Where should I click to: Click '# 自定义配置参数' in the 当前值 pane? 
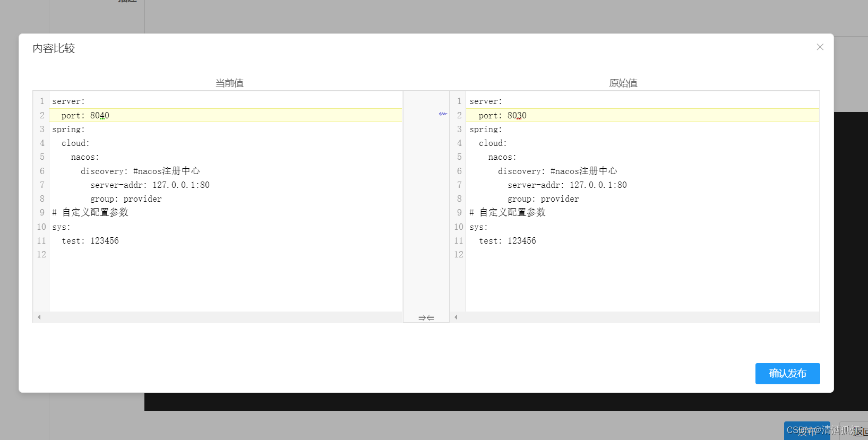pos(90,212)
